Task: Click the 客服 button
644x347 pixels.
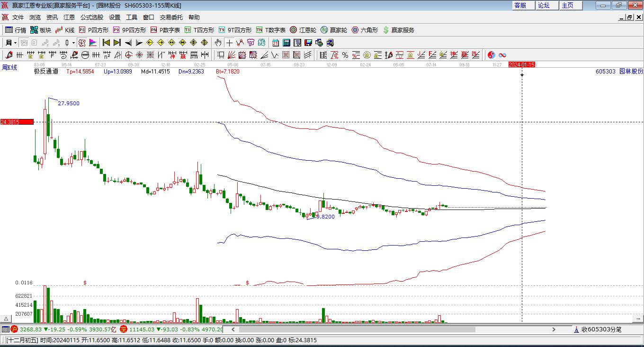Action: click(x=520, y=5)
